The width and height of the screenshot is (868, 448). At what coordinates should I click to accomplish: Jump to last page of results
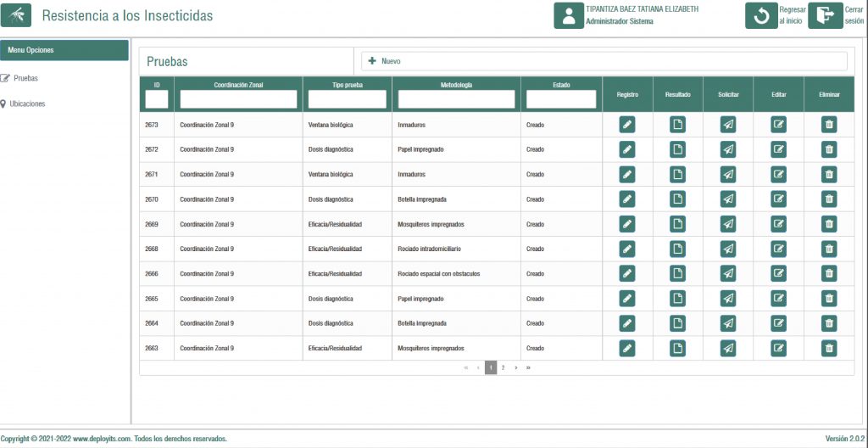[528, 368]
